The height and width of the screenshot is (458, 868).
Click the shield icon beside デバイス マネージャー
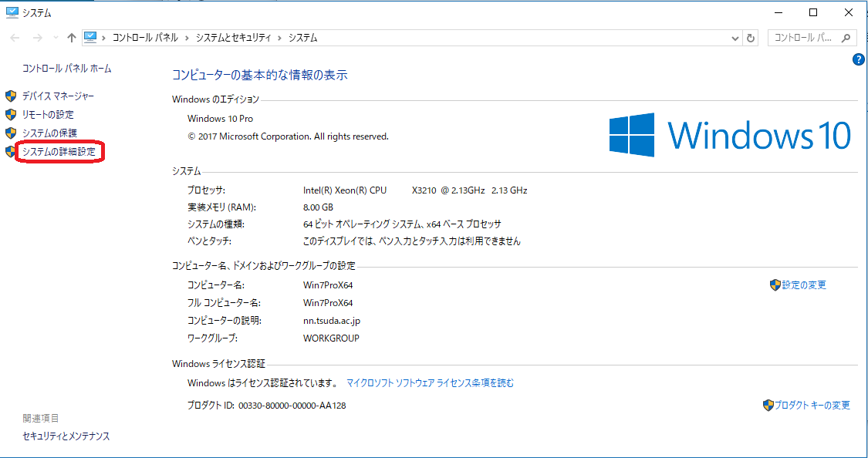point(11,96)
